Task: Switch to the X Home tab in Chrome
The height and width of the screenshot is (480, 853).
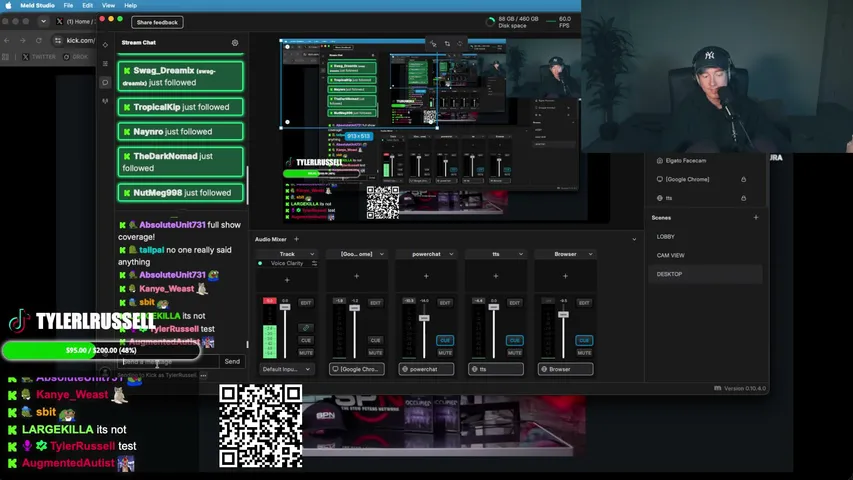Action: point(75,21)
